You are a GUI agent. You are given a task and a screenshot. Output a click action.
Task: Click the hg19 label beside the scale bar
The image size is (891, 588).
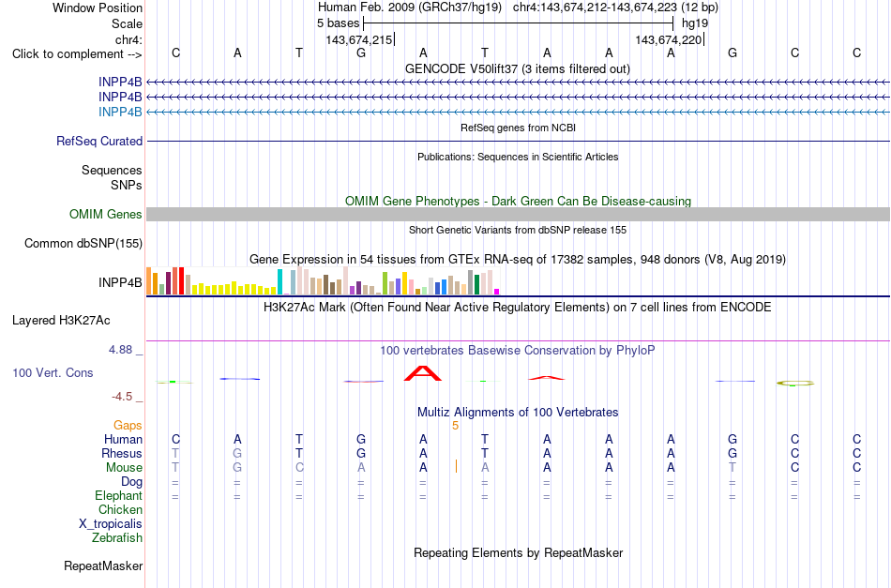coord(695,23)
